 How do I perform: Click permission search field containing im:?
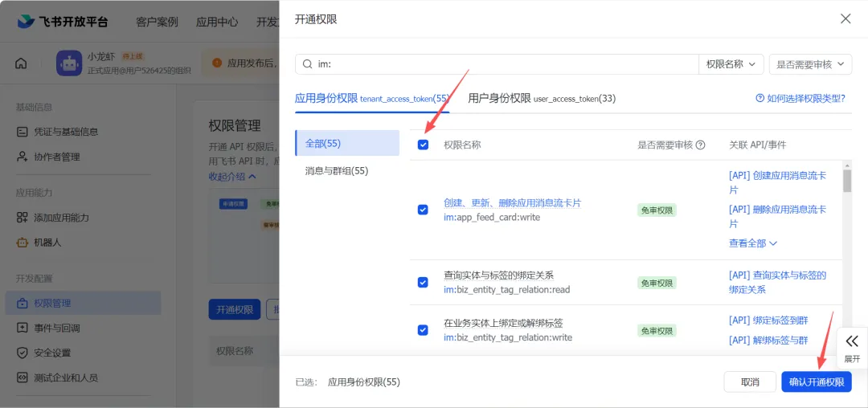click(497, 64)
